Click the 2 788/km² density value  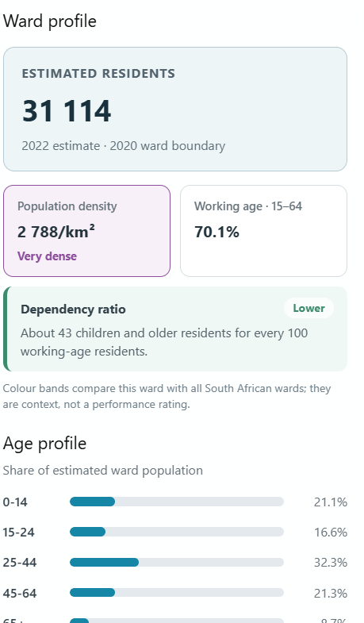tap(56, 232)
